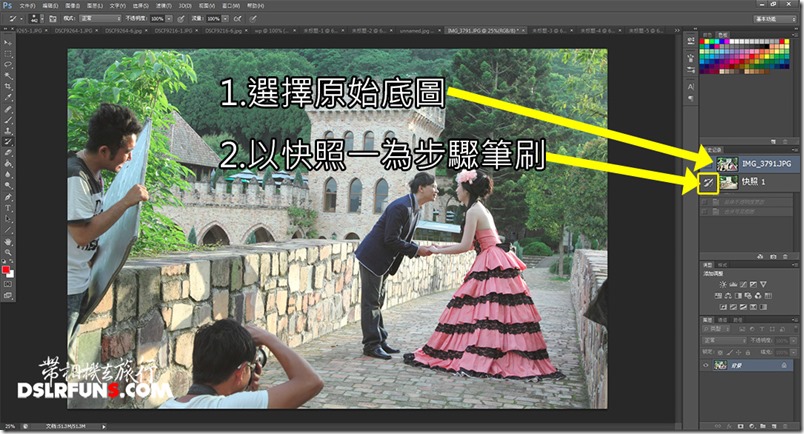Select the Horizontal Type tool
Viewport: 804px width, 434px height.
click(7, 210)
